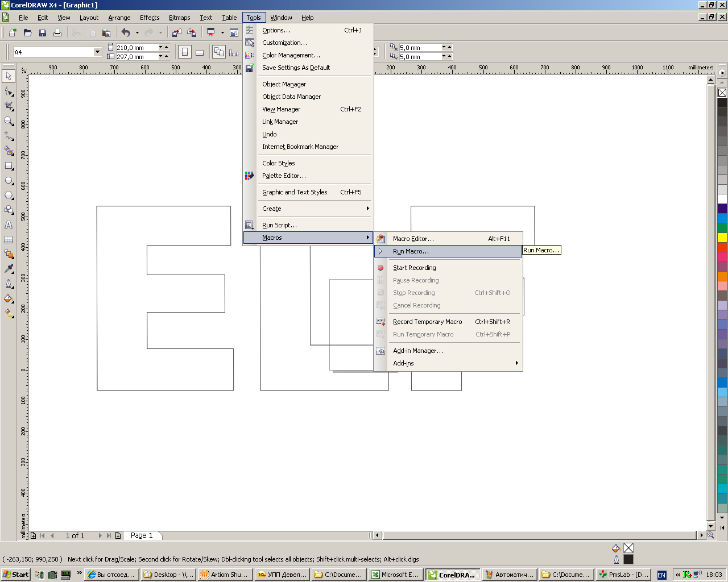Open the Arrange menu
The height and width of the screenshot is (582, 728).
click(119, 18)
